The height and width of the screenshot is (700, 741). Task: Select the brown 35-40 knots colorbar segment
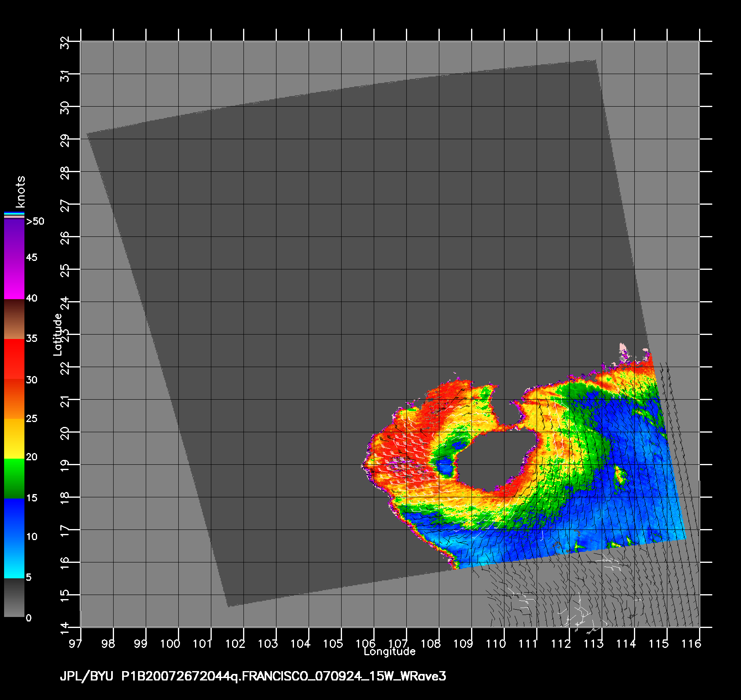pos(14,319)
